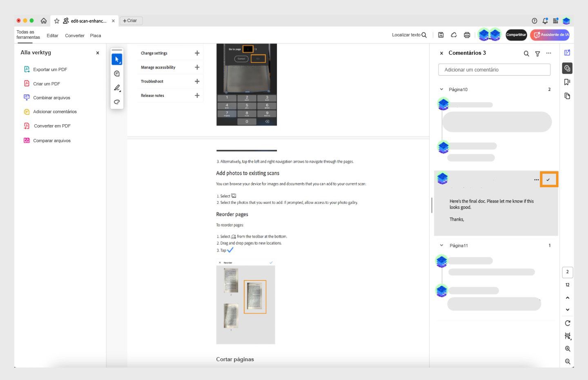This screenshot has width=588, height=380.
Task: Mark the highlighted comment as resolved
Action: [x=549, y=179]
